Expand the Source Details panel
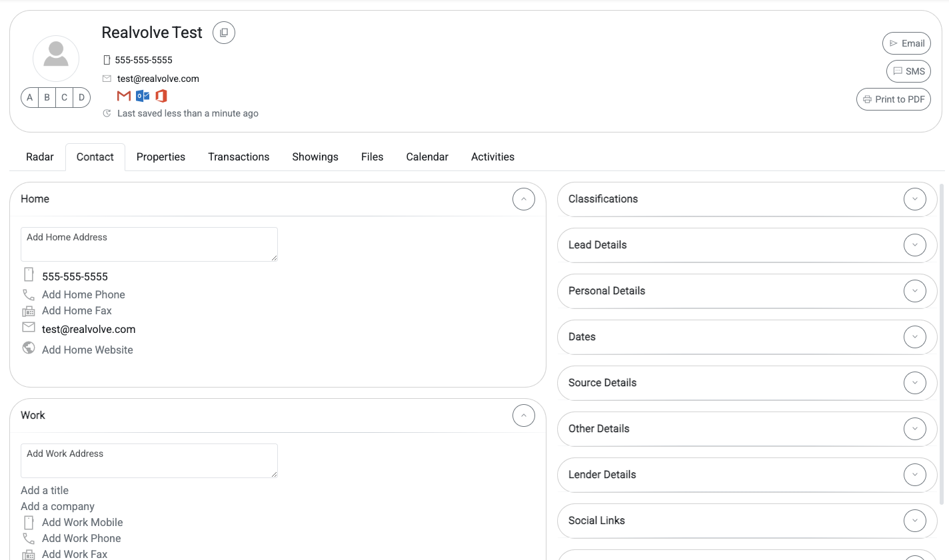The image size is (949, 560). 915,383
